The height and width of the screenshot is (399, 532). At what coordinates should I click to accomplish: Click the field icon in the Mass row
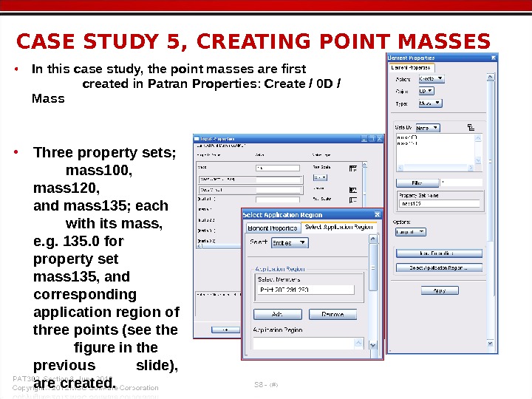point(353,168)
